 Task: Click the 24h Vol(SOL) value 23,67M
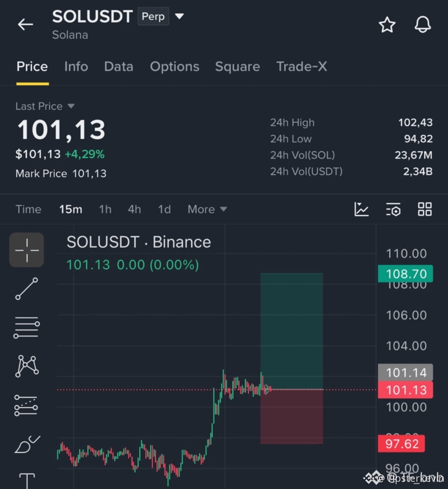[414, 155]
